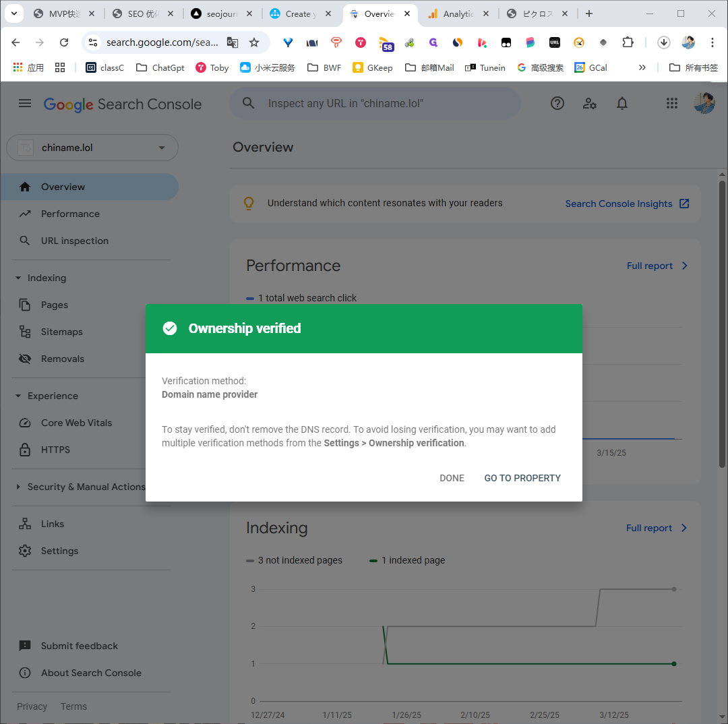Show more bookmarks chevron
This screenshot has width=728, height=724.
click(642, 68)
